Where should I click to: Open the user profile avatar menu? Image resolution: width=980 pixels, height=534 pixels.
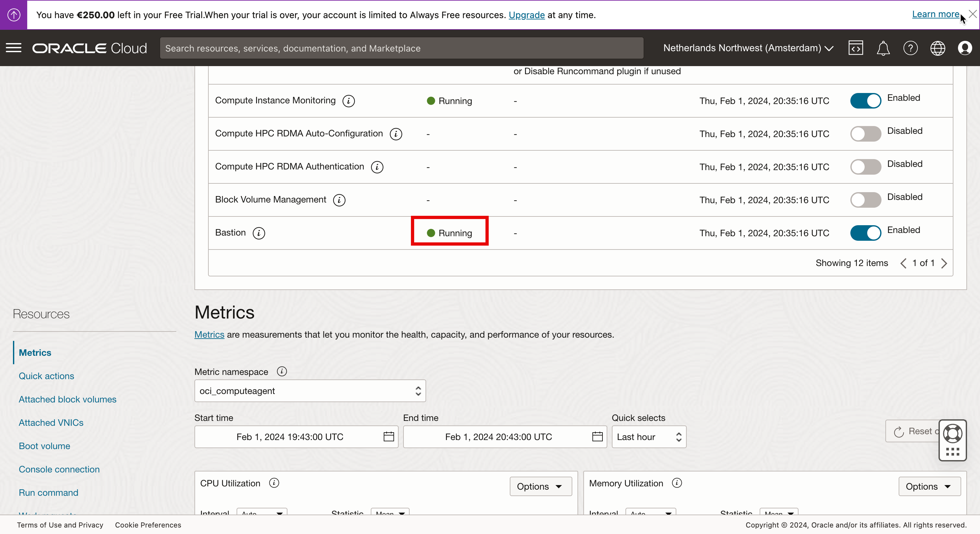[965, 48]
